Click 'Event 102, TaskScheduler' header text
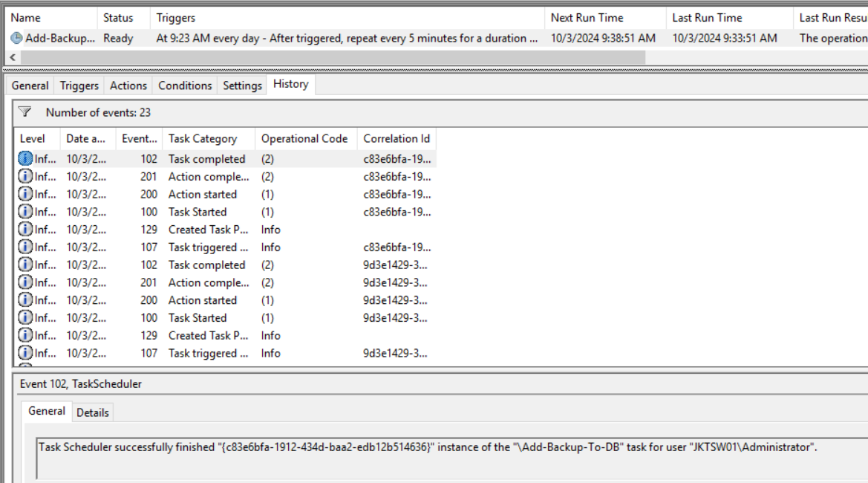868x483 pixels. tap(81, 384)
